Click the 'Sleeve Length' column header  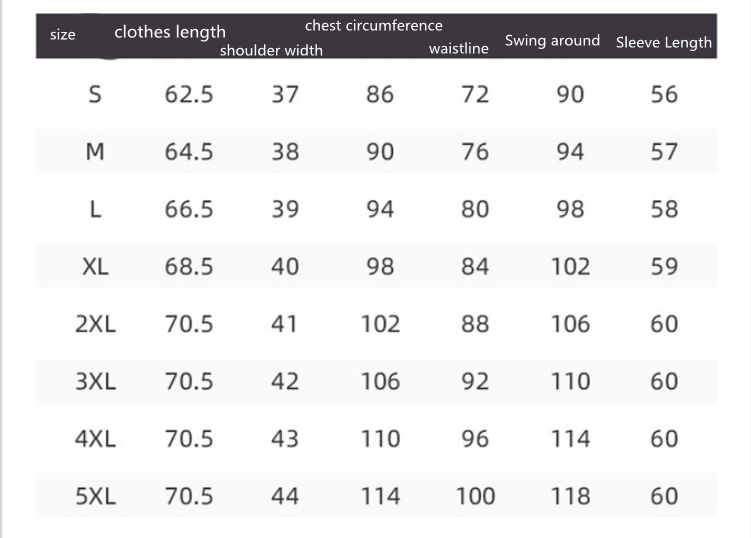(663, 42)
